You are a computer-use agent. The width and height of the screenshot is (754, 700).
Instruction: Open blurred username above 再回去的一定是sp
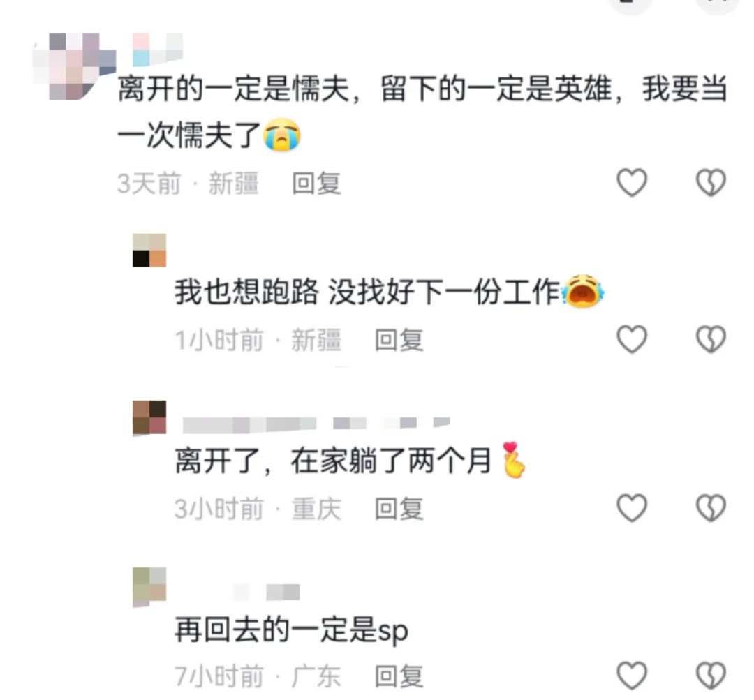point(267,592)
